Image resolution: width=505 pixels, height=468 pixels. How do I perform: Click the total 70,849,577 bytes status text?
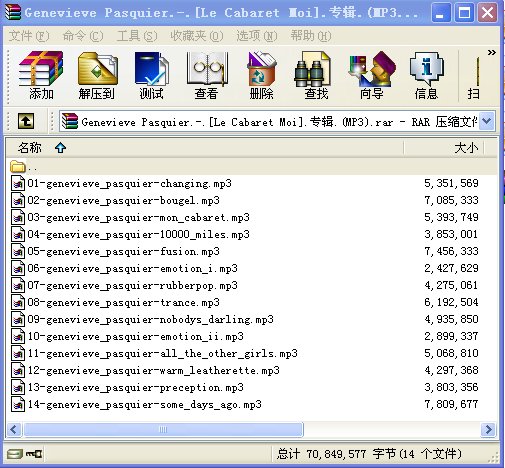point(369,454)
